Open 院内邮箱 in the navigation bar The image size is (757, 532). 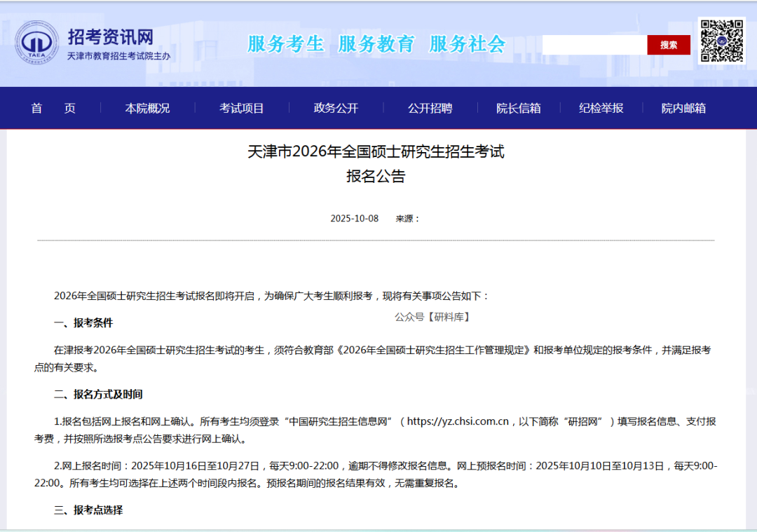coord(683,108)
